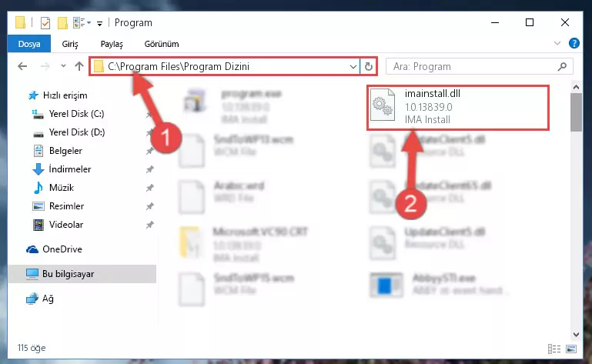The image size is (592, 364).
Task: Click the search magnifier icon
Action: [562, 67]
